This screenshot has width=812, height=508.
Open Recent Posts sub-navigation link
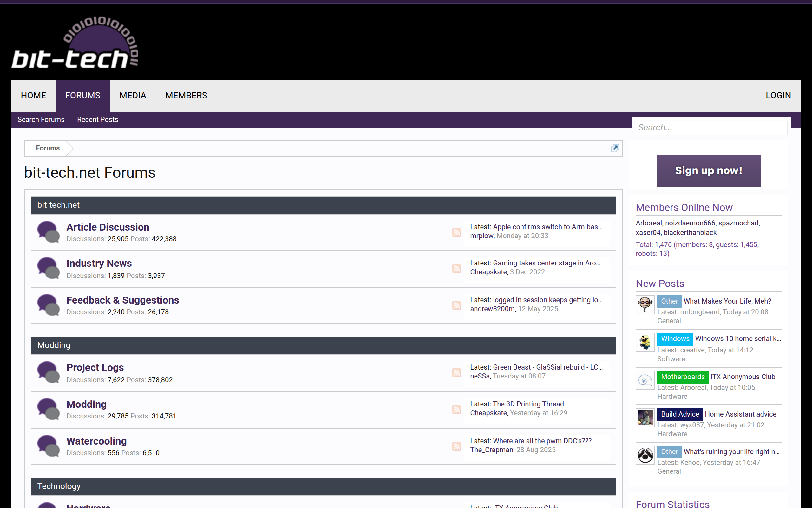[98, 120]
